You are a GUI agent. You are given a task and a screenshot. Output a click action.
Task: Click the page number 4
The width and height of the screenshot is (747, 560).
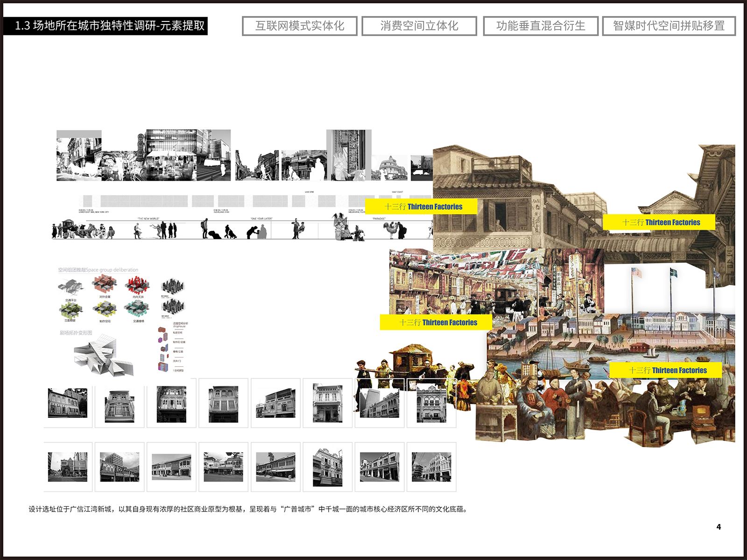pos(719,527)
